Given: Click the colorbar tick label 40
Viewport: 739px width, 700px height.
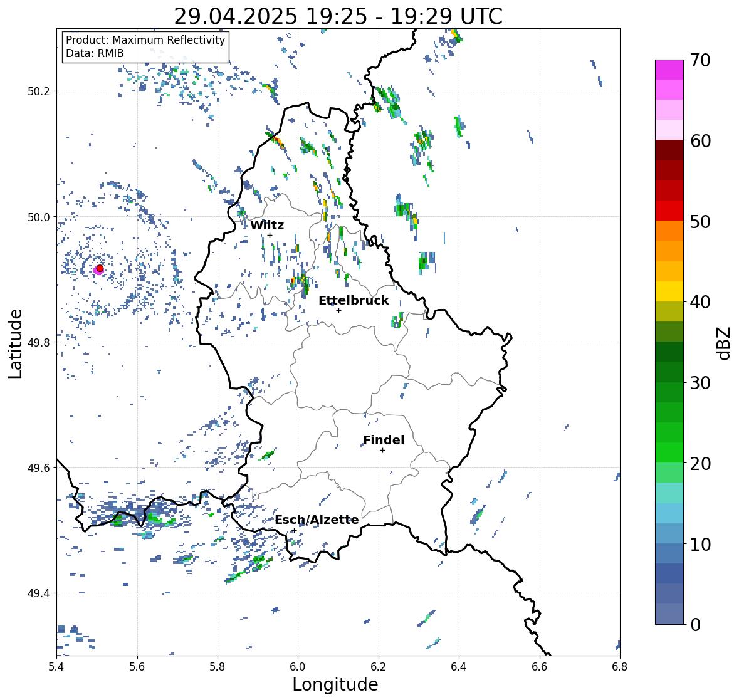Looking at the screenshot, I should tap(700, 302).
